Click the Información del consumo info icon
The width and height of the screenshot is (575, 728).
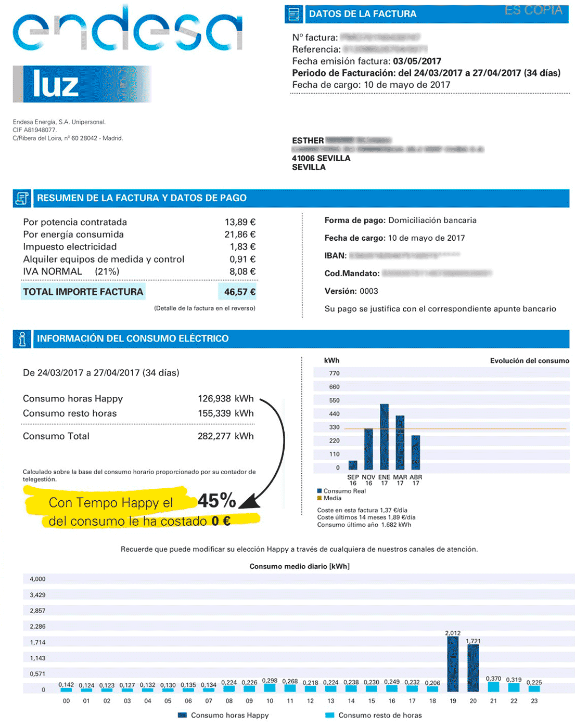22,339
